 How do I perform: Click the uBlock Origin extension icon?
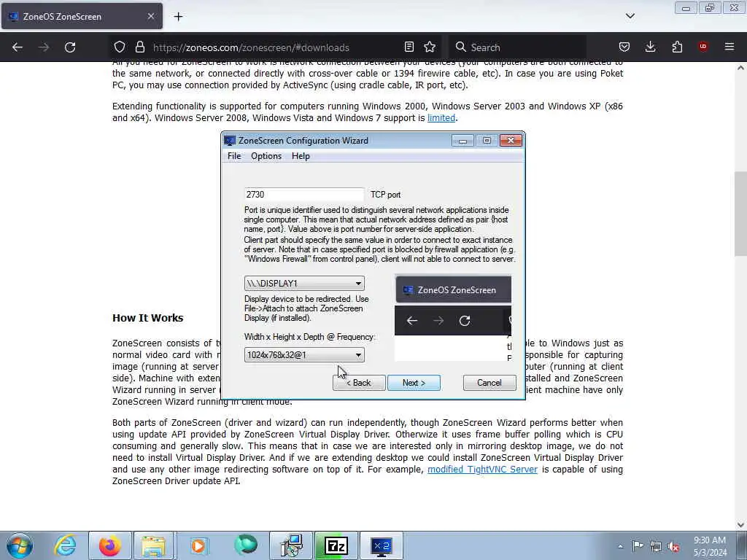click(703, 47)
